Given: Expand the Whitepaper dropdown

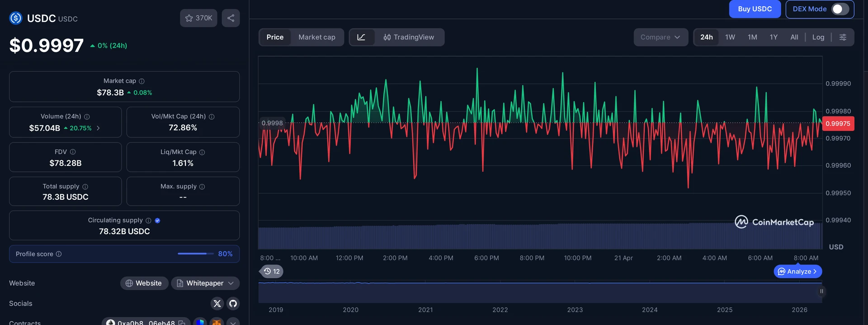Looking at the screenshot, I should pos(205,283).
